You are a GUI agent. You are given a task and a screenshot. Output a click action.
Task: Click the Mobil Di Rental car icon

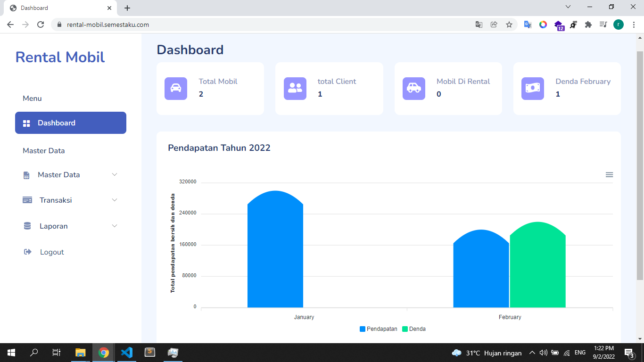tap(414, 88)
